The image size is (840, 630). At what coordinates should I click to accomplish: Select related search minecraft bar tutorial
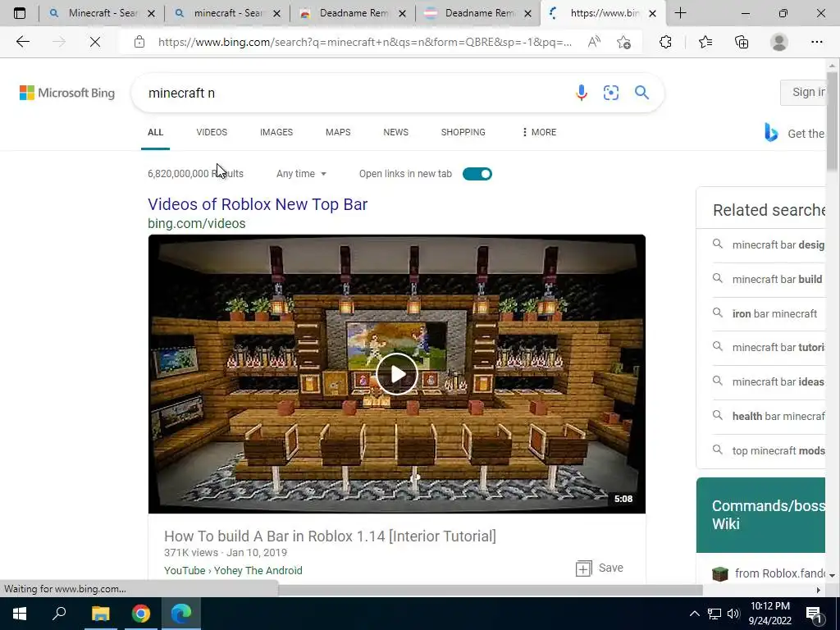click(x=769, y=348)
